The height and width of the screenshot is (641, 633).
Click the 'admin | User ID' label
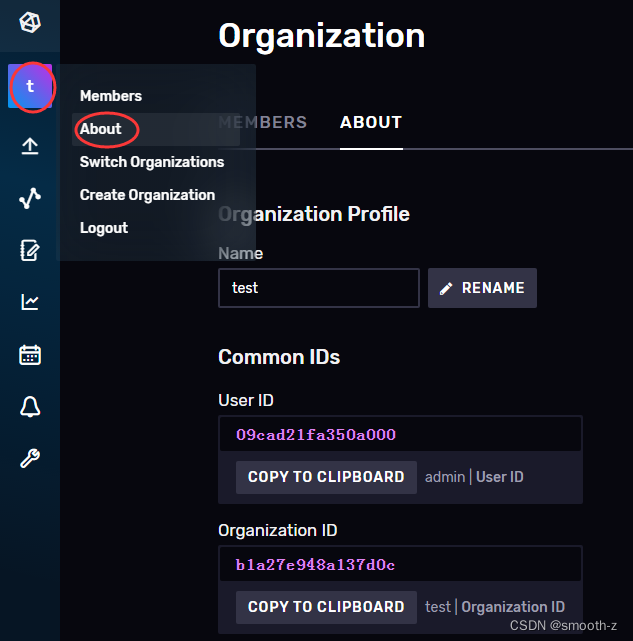(474, 477)
